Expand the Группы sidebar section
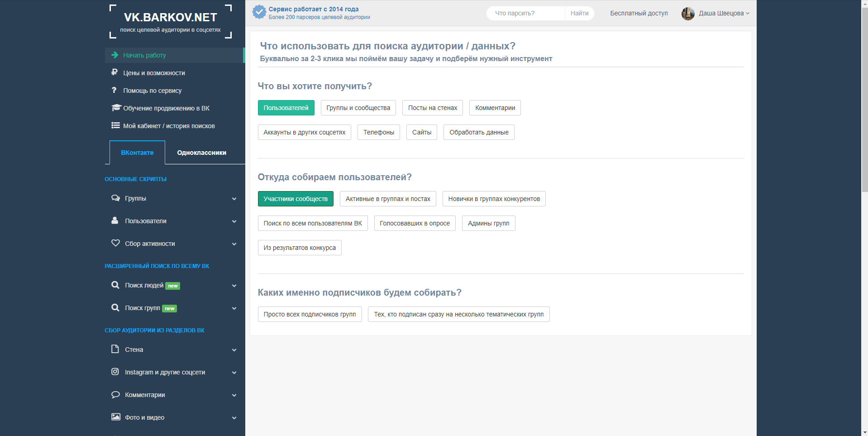 pos(234,199)
